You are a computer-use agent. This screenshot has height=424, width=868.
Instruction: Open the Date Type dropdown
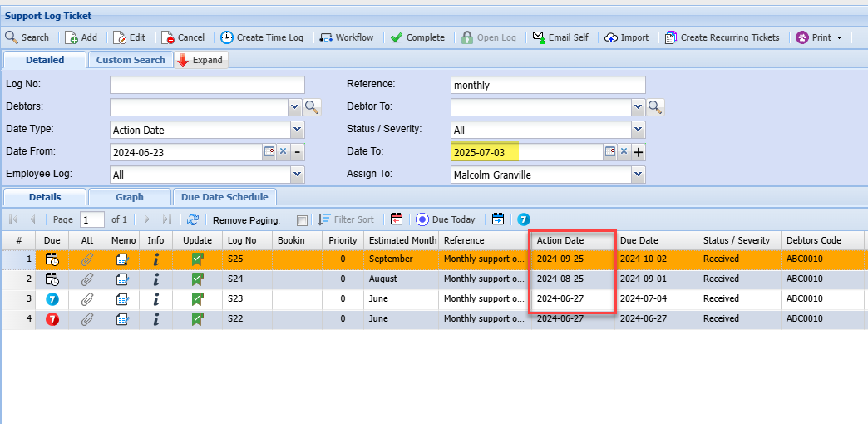tap(297, 130)
